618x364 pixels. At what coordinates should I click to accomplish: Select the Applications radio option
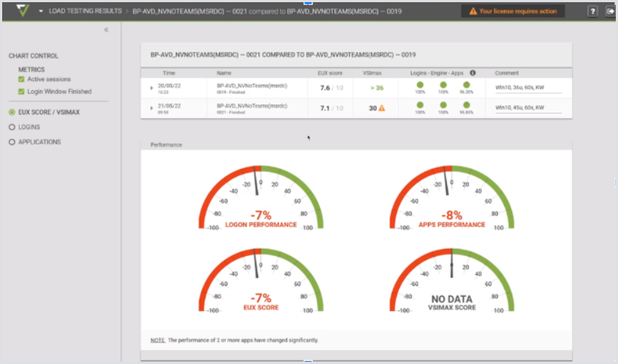12,142
